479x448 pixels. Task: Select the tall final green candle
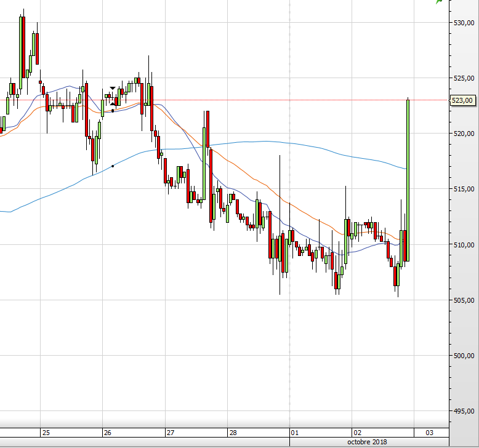(408, 178)
